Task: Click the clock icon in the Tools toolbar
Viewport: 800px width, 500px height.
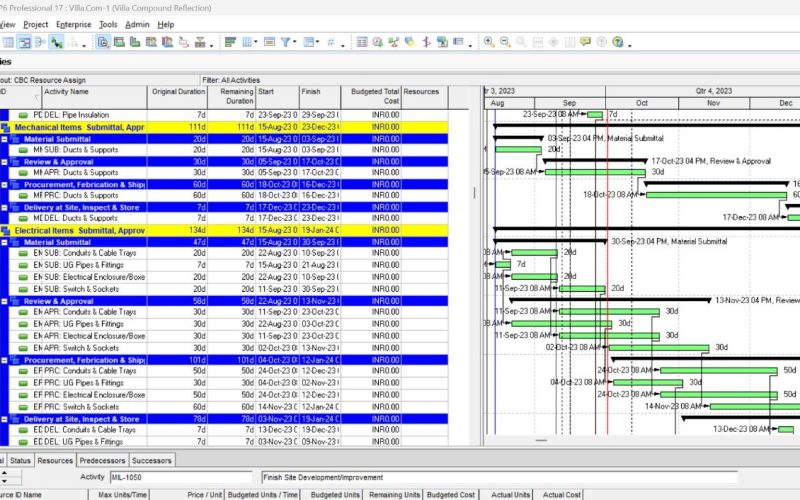Action: pyautogui.click(x=378, y=42)
